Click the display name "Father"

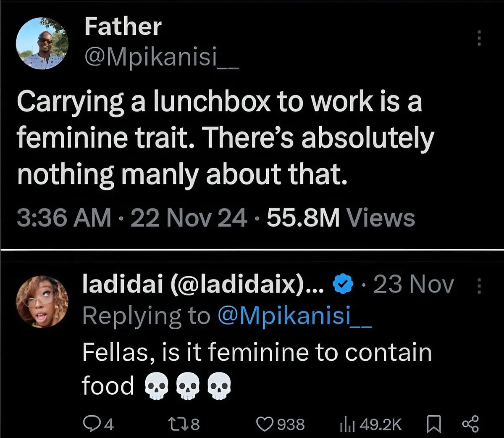[x=123, y=26]
